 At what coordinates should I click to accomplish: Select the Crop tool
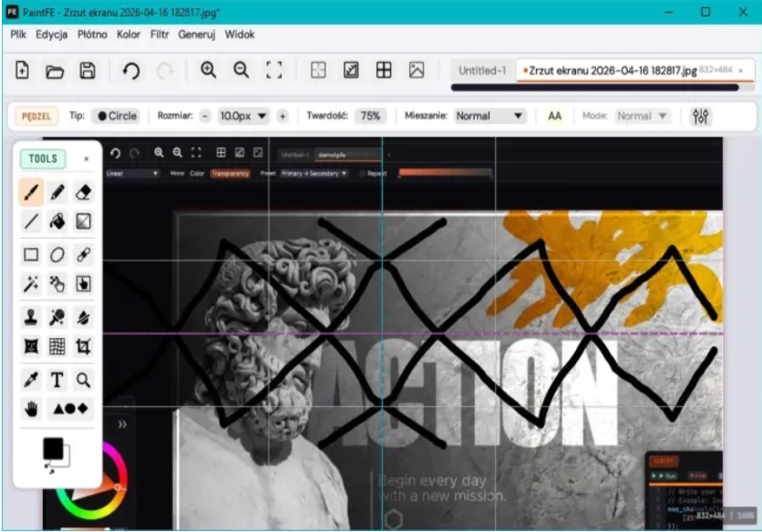pos(83,346)
